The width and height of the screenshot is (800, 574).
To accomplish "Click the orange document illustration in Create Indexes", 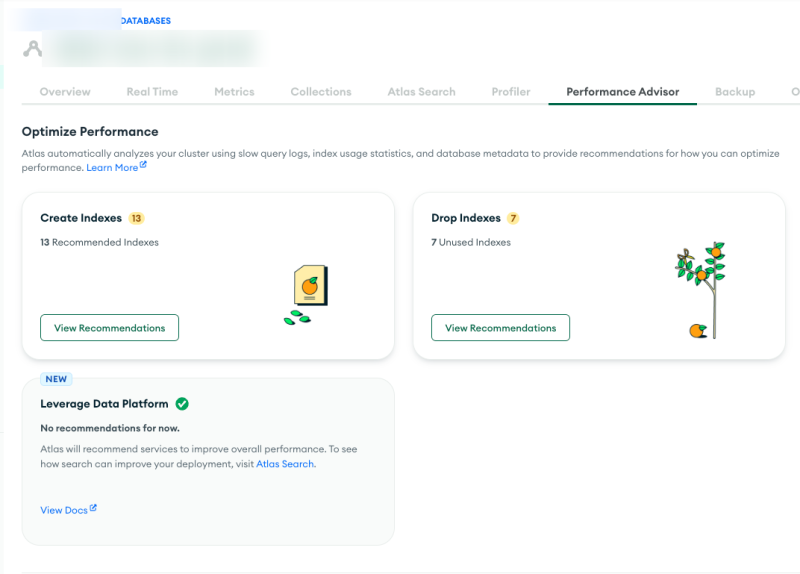I will pyautogui.click(x=311, y=286).
